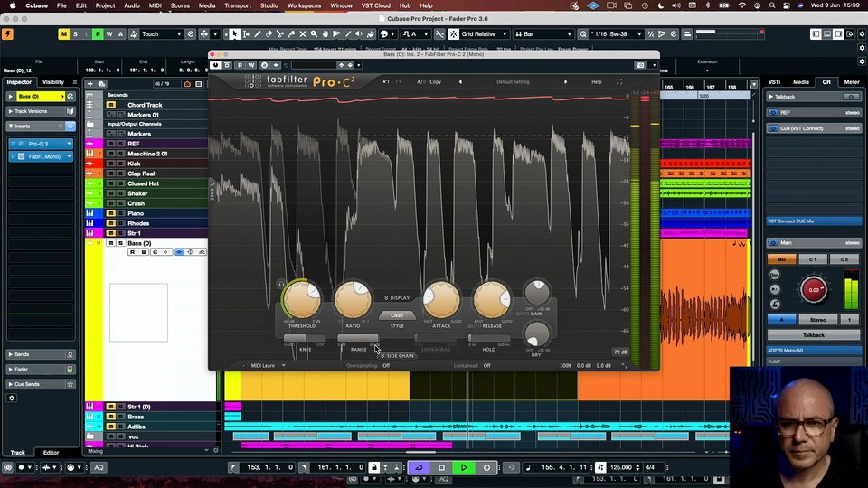Click Pro-C 2 redo arrow
868x488 pixels.
pyautogui.click(x=399, y=82)
